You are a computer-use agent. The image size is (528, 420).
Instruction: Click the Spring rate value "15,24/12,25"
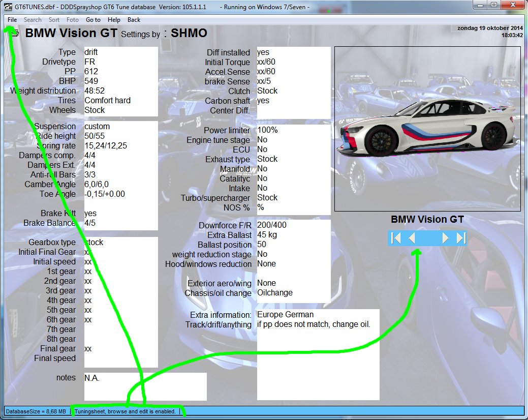pos(106,145)
